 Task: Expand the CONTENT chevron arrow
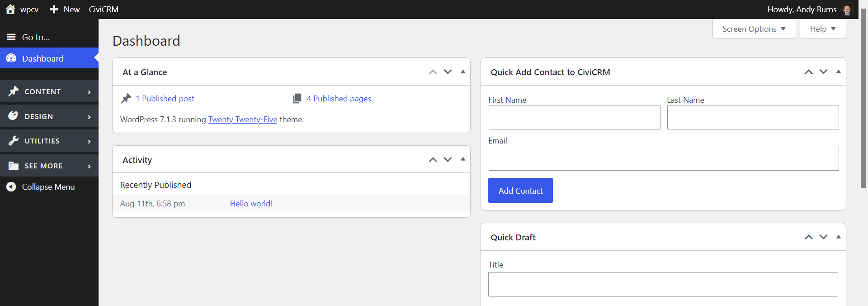(89, 92)
